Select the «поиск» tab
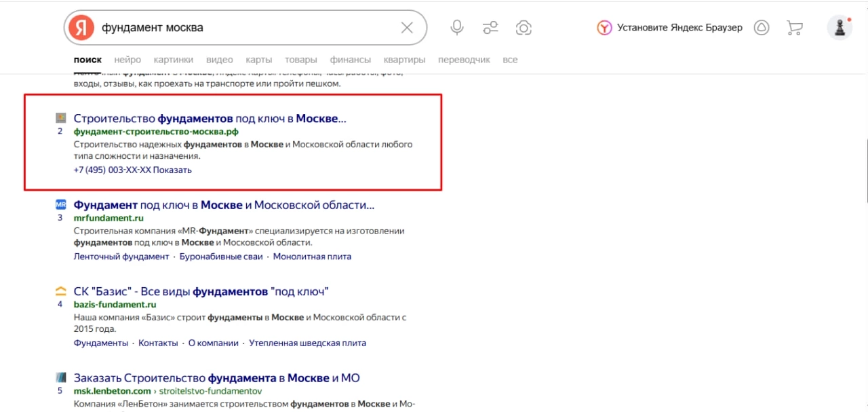The height and width of the screenshot is (412, 868). coord(87,60)
